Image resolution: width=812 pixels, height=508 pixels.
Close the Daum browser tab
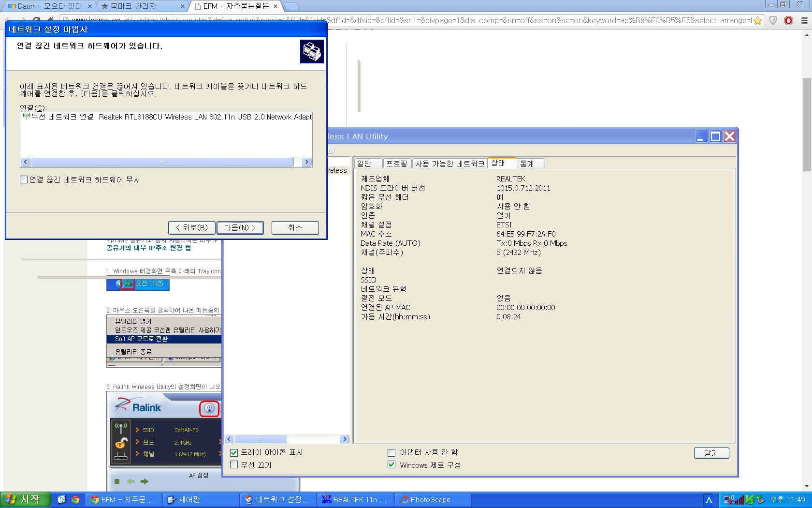coord(90,6)
